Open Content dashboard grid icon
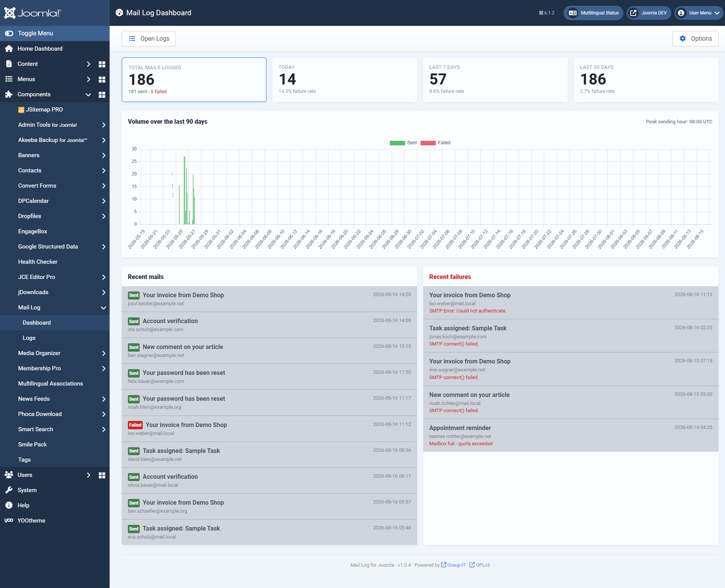The image size is (725, 588). click(102, 64)
